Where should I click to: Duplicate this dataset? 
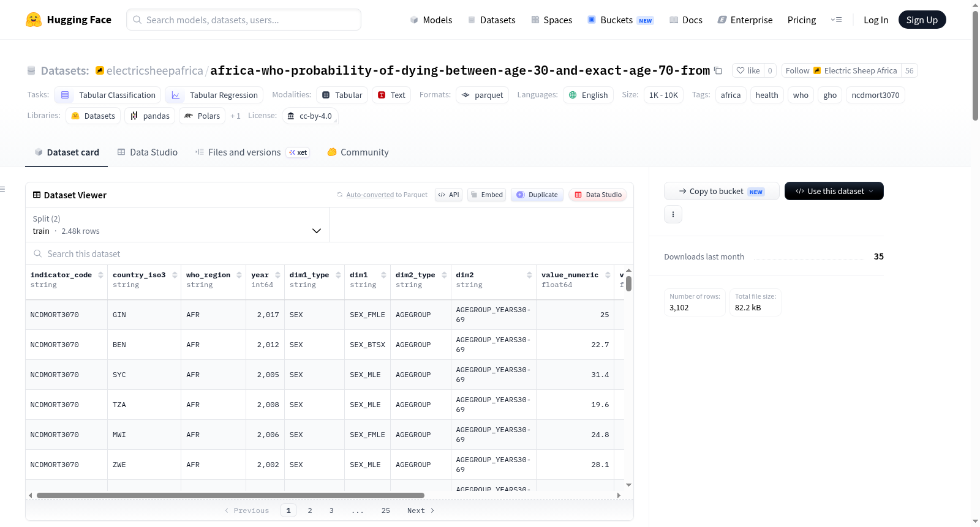coord(537,195)
